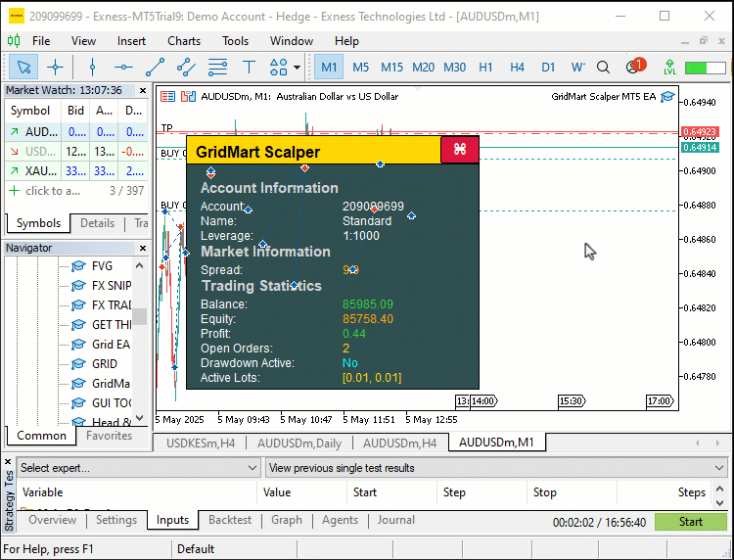The width and height of the screenshot is (734, 560).
Task: Open the Journal tab in Strategy Tester
Action: 396,520
